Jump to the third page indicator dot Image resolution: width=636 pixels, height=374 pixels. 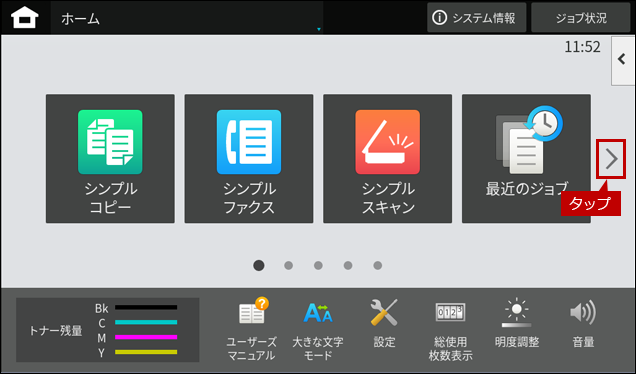click(x=318, y=265)
